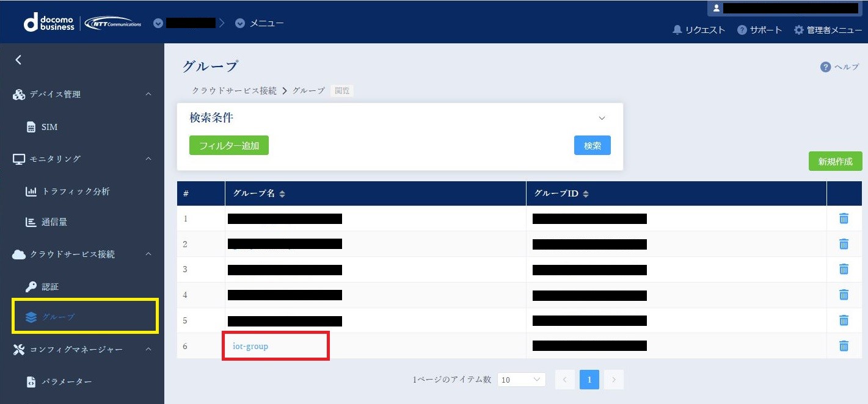Open the items-per-page dropdown showing 10
This screenshot has height=404, width=868.
pyautogui.click(x=521, y=379)
